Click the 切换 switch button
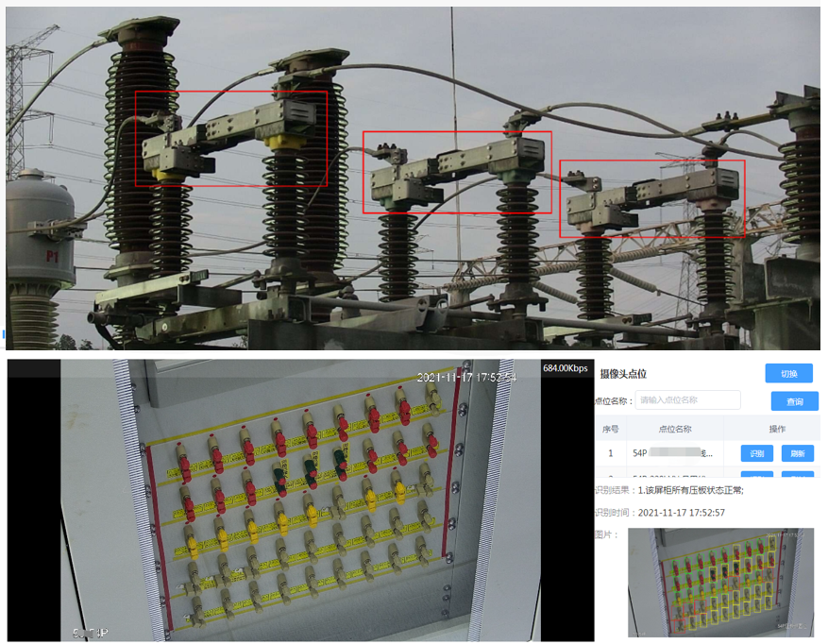The width and height of the screenshot is (828, 644). 788,374
